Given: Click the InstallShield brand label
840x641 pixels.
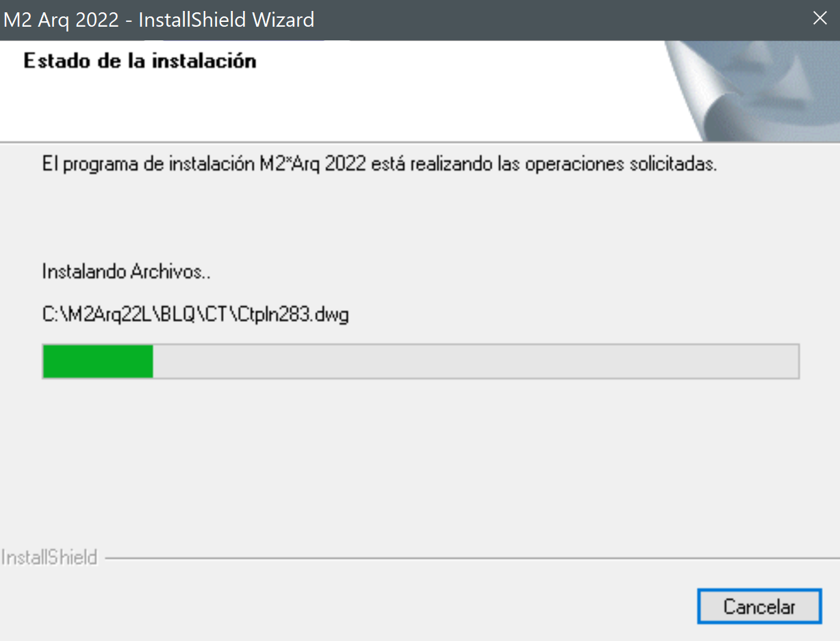Looking at the screenshot, I should click(49, 557).
